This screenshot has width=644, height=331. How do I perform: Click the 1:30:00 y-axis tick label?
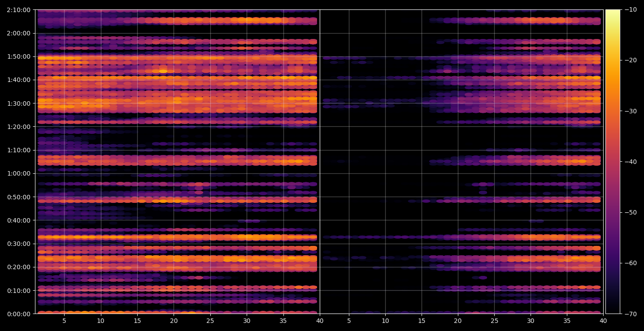coord(18,103)
